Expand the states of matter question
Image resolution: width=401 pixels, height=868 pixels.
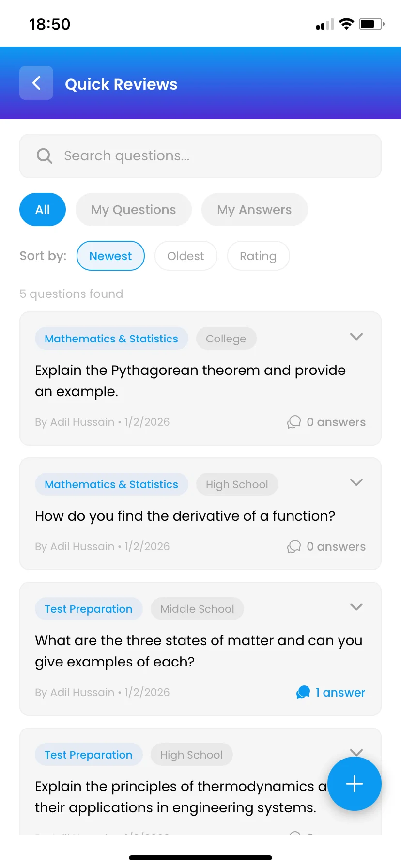pos(356,607)
